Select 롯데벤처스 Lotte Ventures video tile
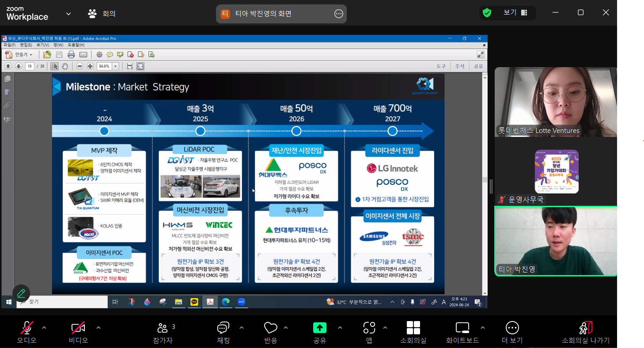This screenshot has height=348, width=644. pyautogui.click(x=556, y=102)
